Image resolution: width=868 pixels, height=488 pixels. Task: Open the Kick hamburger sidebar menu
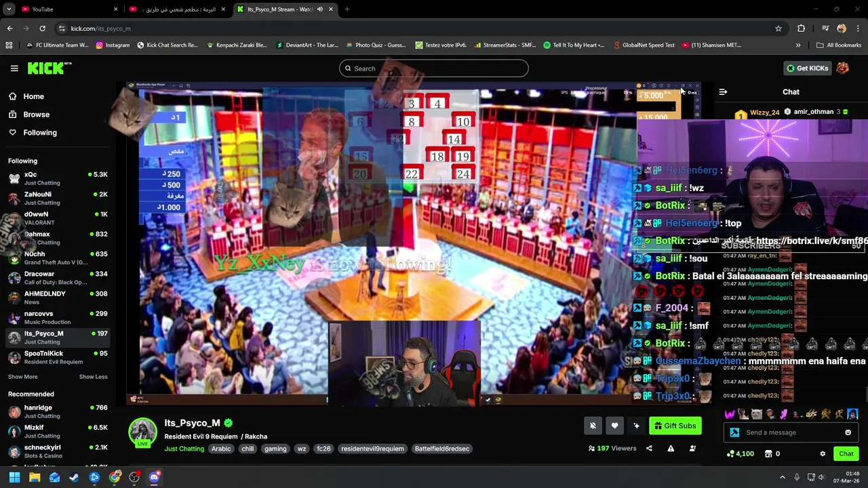click(14, 68)
